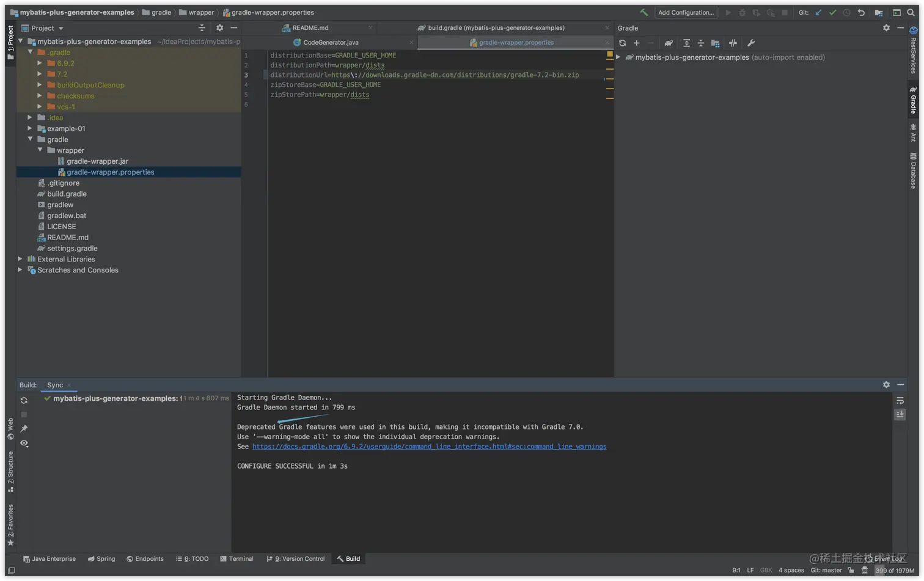Collapse the gradle wrapper folder in Project view
The image size is (924, 581).
(40, 150)
